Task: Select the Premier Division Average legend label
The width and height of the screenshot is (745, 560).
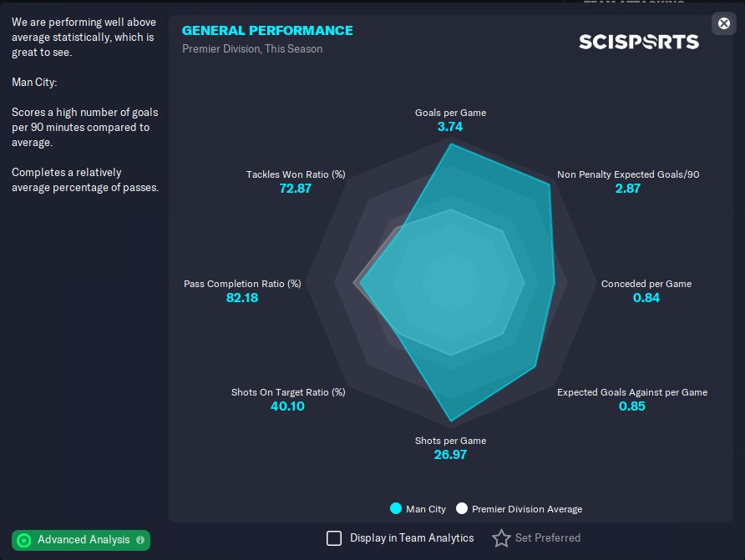Action: coord(527,509)
